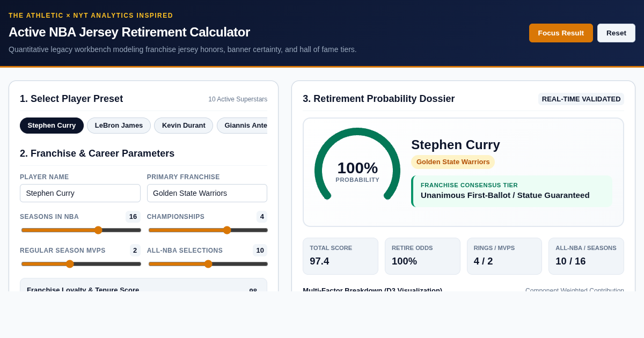Click the Total Score 97.4 card
The width and height of the screenshot is (644, 338).
click(x=340, y=256)
